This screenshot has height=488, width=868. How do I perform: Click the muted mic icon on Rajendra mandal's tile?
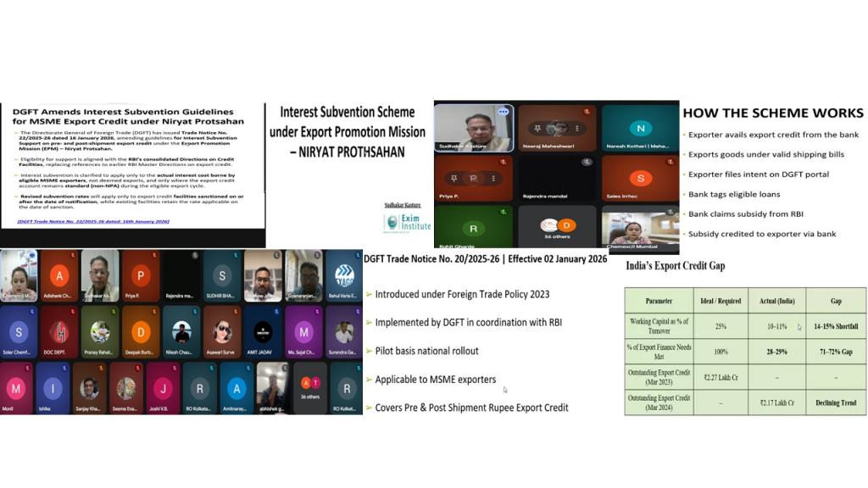point(586,161)
